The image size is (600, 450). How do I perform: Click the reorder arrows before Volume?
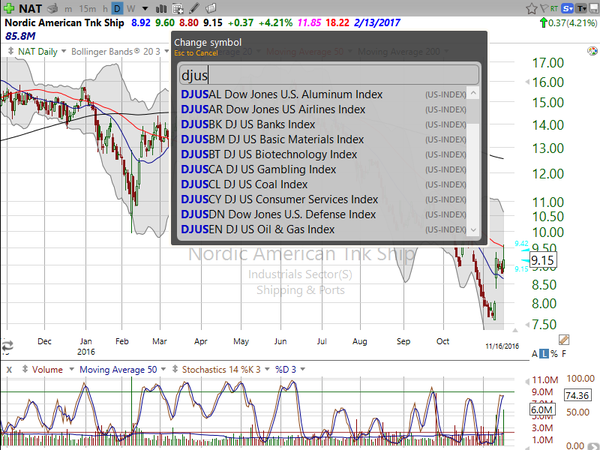[25, 369]
